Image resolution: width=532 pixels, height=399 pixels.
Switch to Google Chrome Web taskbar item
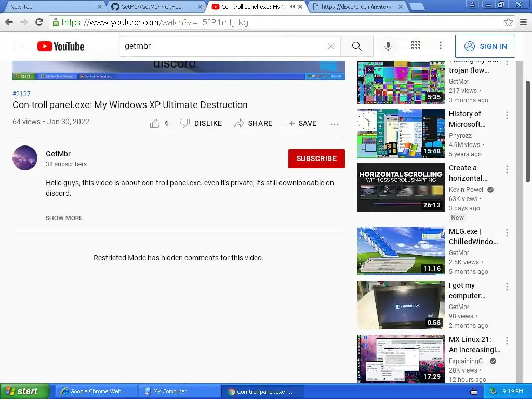(96, 392)
